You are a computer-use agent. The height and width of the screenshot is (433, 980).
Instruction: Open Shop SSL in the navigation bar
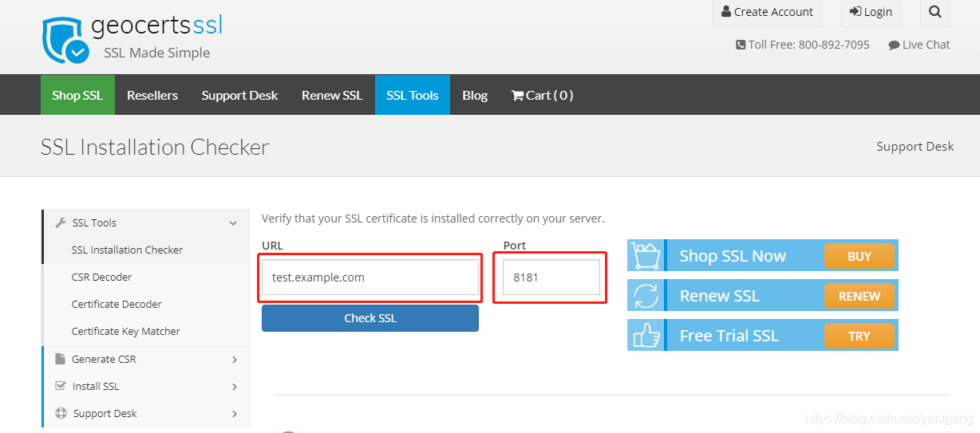[x=77, y=95]
